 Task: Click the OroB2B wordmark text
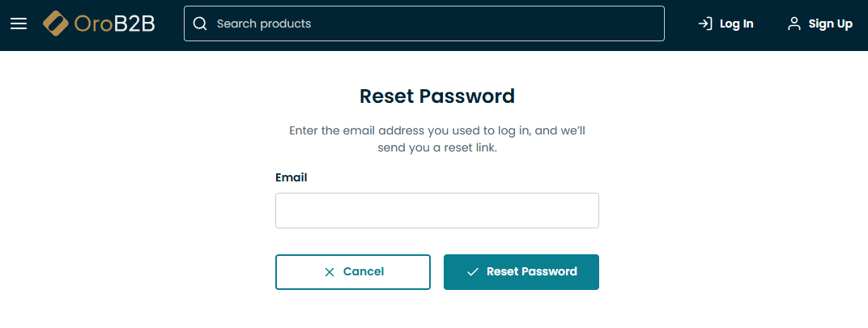[x=114, y=23]
